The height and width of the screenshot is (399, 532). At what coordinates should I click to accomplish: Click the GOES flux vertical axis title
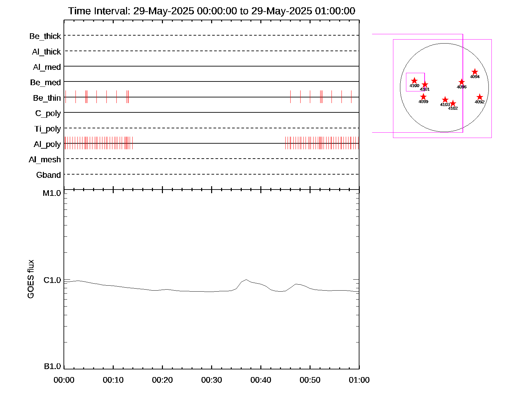tap(31, 279)
